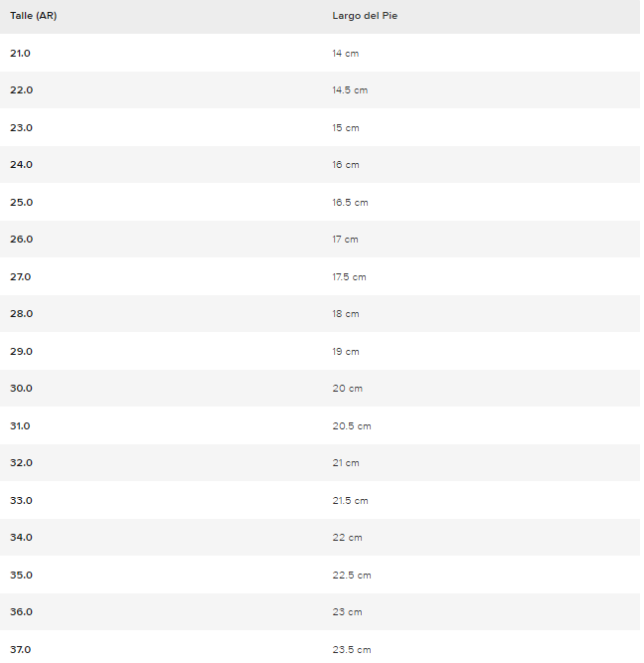This screenshot has height=663, width=644.
Task: Click the 17 cm length cell
Action: pos(345,240)
